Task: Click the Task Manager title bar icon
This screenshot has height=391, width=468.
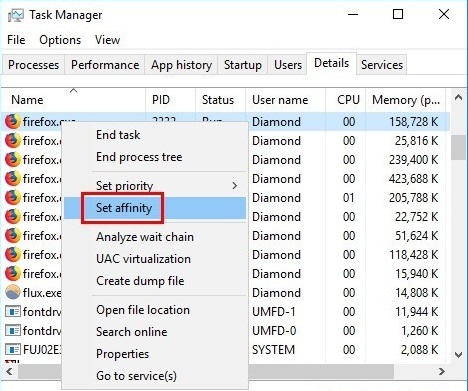Action: 16,15
